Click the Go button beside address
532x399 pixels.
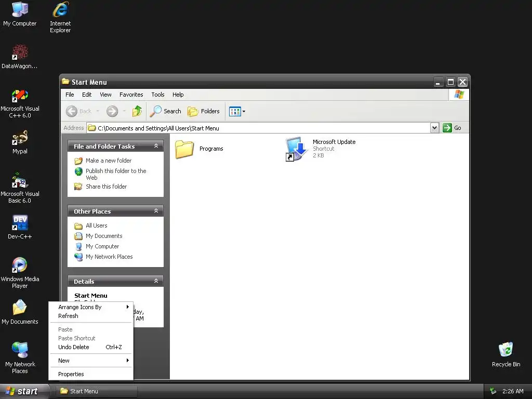click(x=452, y=128)
